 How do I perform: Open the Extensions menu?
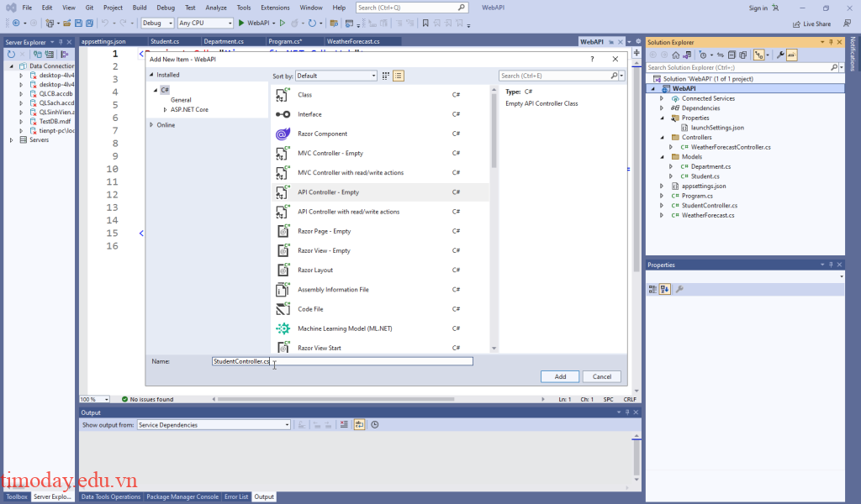click(275, 8)
